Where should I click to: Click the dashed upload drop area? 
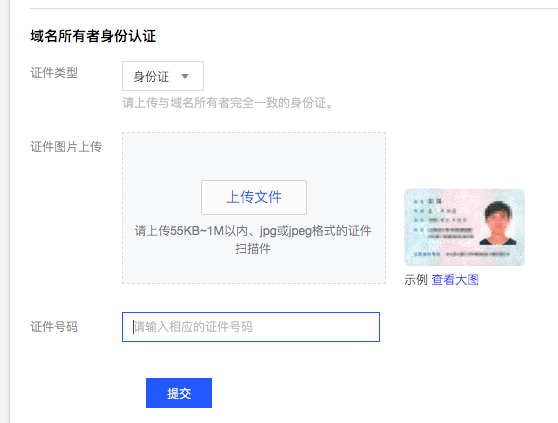(x=254, y=208)
